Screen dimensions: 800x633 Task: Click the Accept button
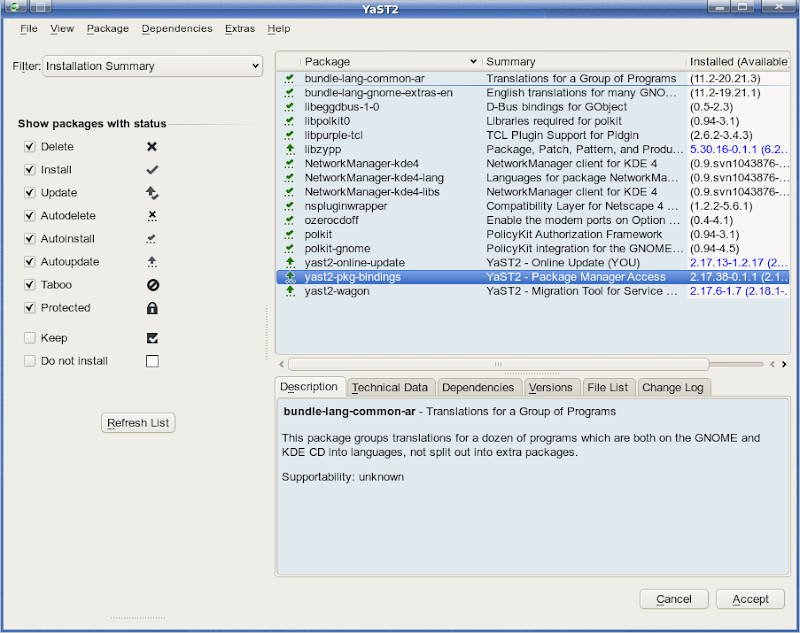click(750, 599)
